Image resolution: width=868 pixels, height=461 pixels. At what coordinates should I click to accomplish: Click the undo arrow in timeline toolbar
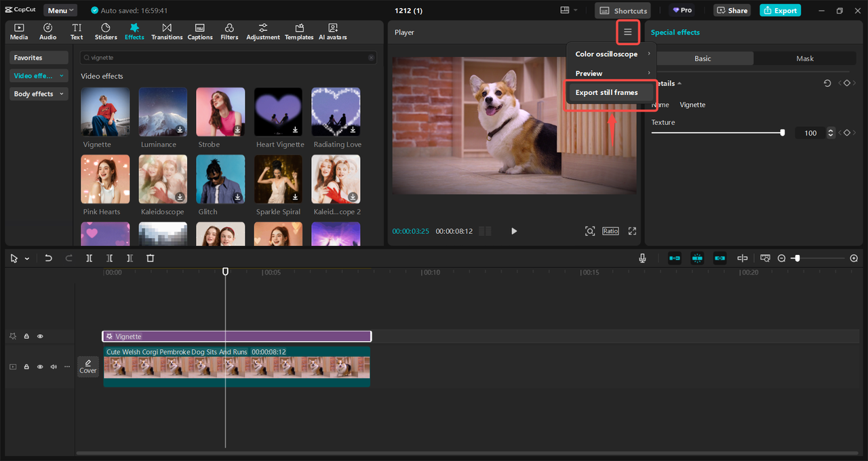48,258
